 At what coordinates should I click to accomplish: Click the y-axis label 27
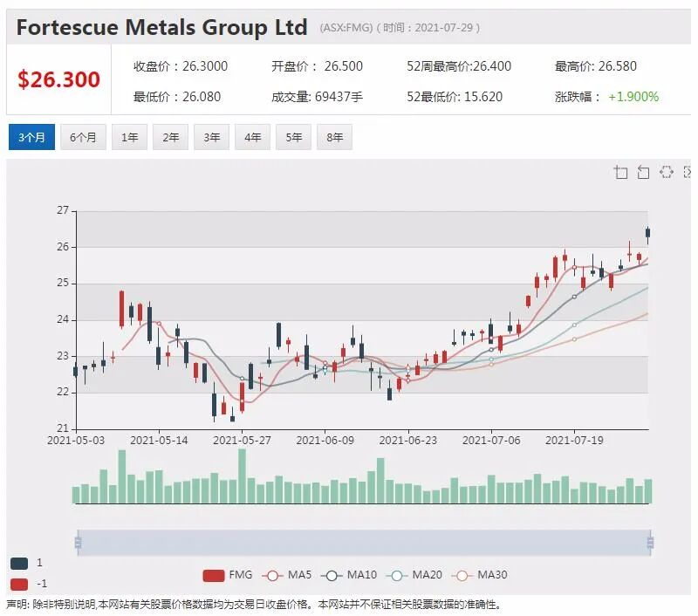[x=63, y=210]
